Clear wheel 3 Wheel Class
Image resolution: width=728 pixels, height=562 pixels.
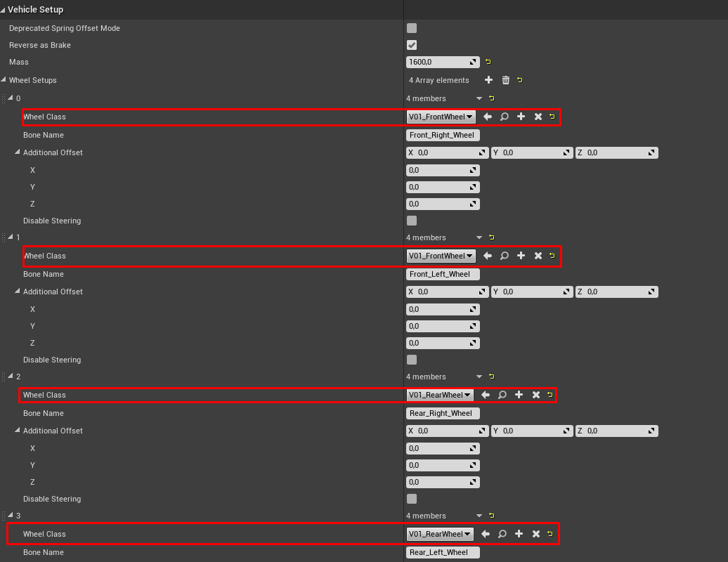click(x=535, y=534)
